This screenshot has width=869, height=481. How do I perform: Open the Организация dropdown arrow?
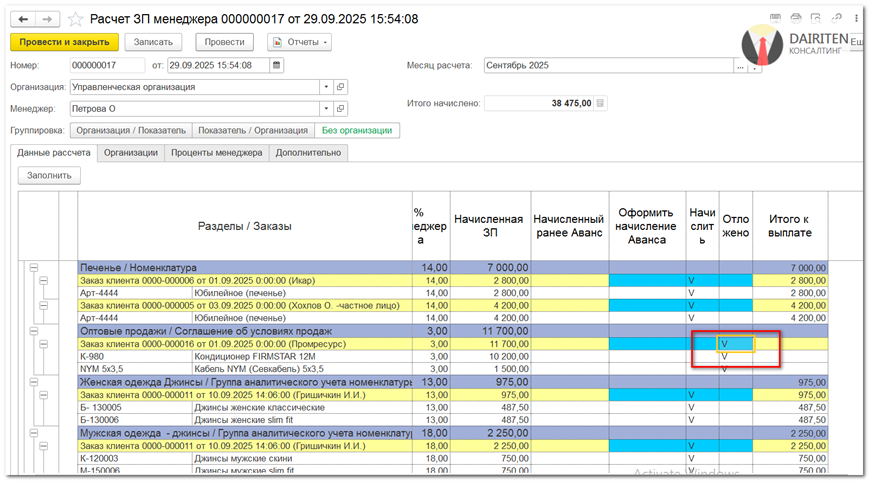coord(326,87)
